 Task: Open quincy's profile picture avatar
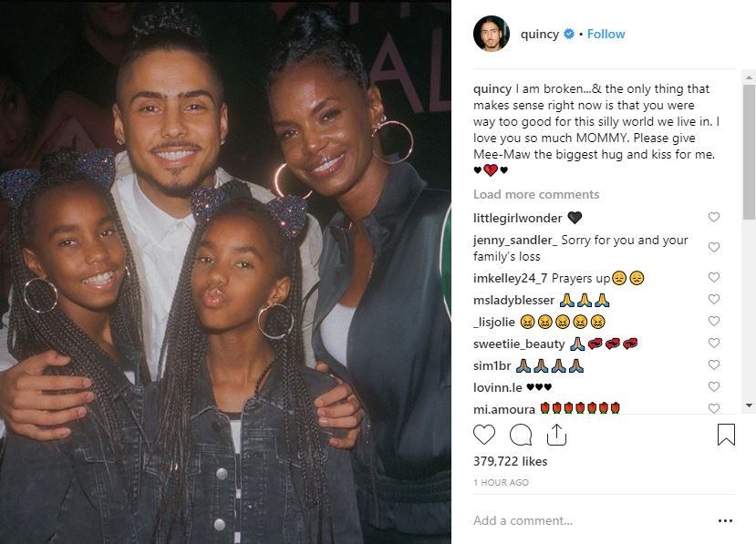492,34
